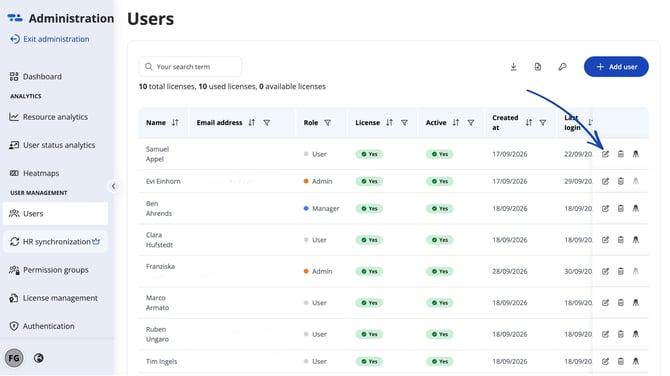Filter the Active column
This screenshot has height=376, width=670.
click(x=471, y=123)
